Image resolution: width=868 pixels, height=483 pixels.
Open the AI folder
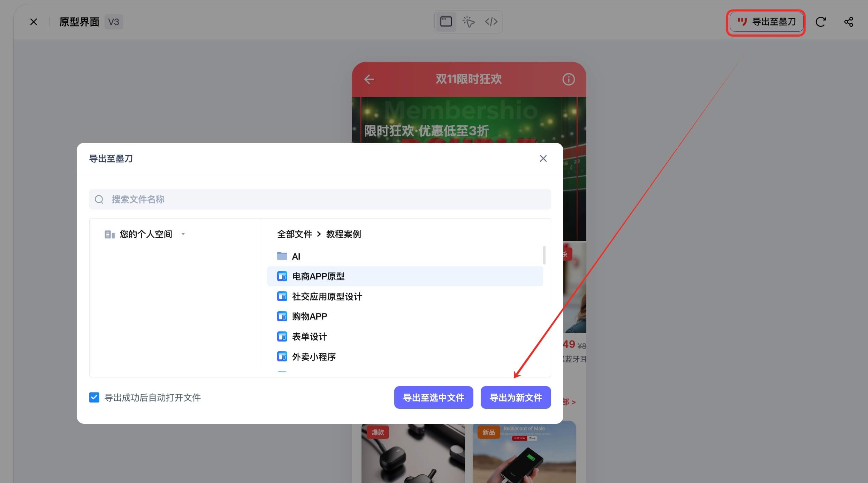[x=405, y=256]
